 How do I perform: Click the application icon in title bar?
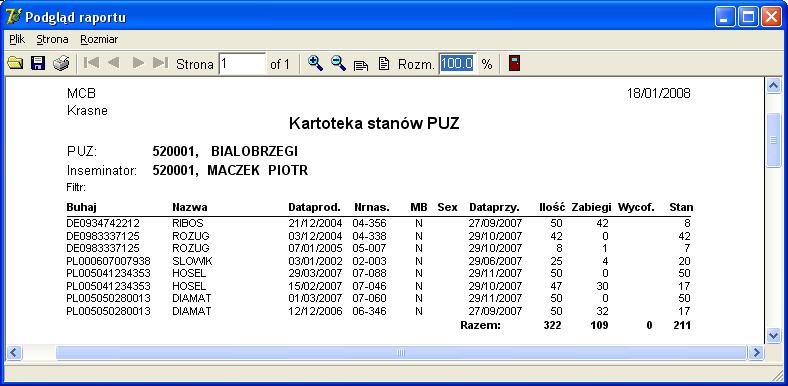pos(14,17)
